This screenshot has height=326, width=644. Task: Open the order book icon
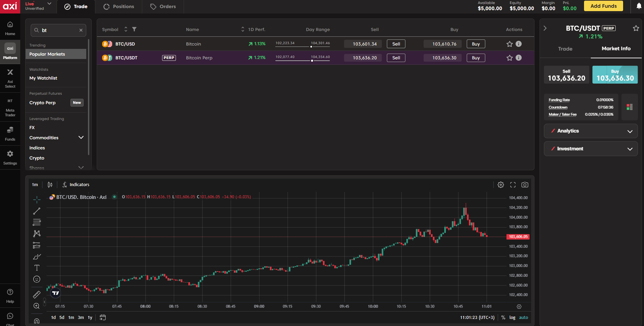tap(629, 107)
